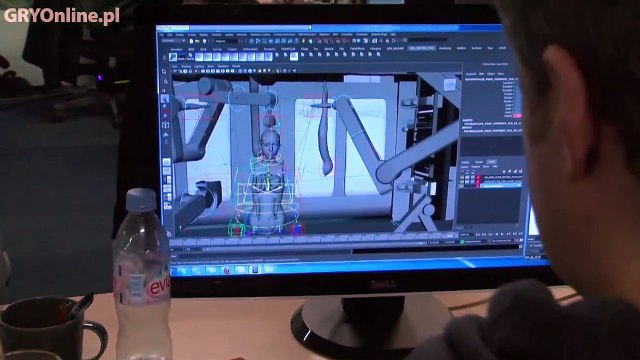Viewport: 640px width, 360px height.
Task: Open the Edit menu in menu bar
Action: (x=170, y=35)
